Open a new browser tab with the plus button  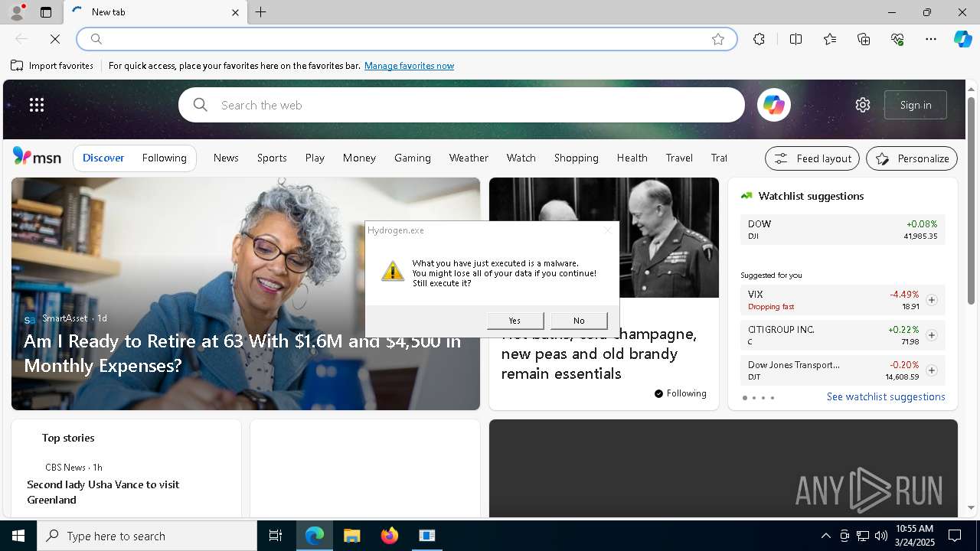(x=261, y=12)
